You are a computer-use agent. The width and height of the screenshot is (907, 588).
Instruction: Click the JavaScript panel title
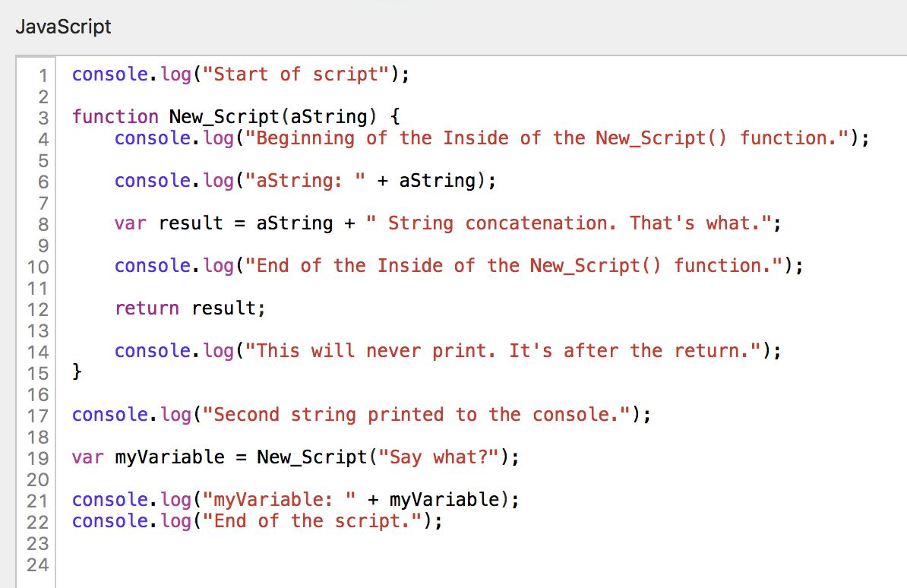tap(63, 27)
